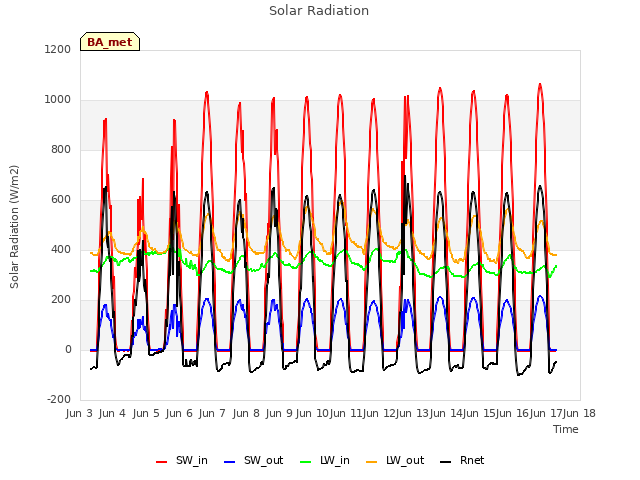
Task: Click the 1000 y-axis tick label
Action: (x=58, y=100)
